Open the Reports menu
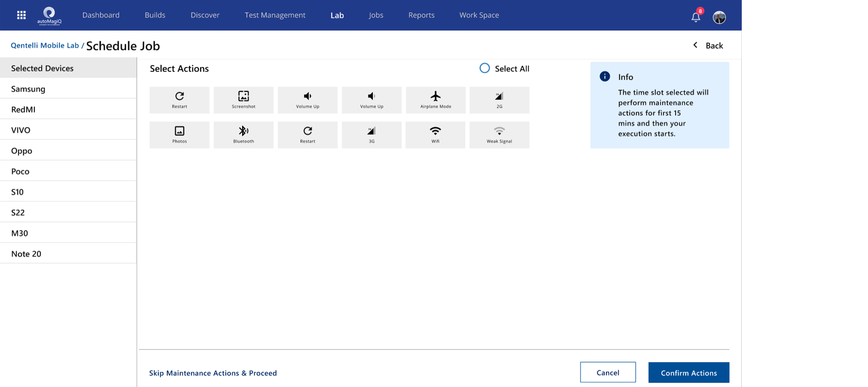The height and width of the screenshot is (387, 868). 421,15
